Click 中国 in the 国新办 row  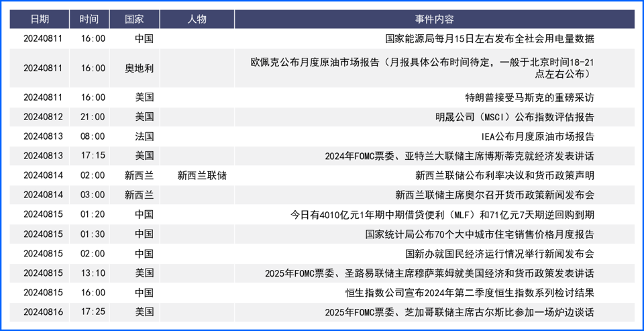click(144, 253)
